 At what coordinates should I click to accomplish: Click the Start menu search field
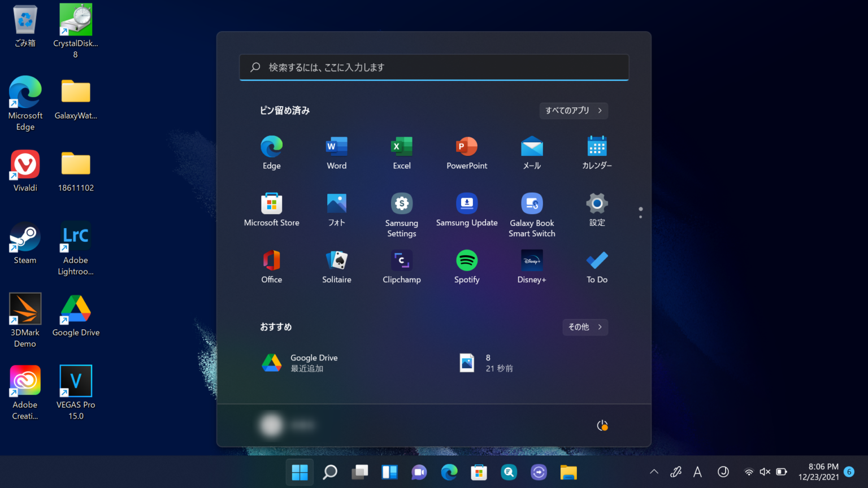tap(433, 67)
